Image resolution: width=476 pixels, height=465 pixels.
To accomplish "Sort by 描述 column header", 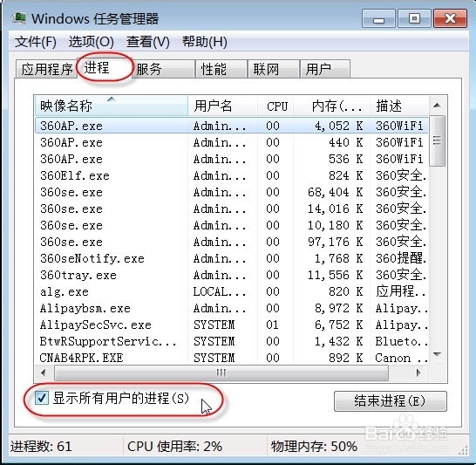I will (x=399, y=106).
